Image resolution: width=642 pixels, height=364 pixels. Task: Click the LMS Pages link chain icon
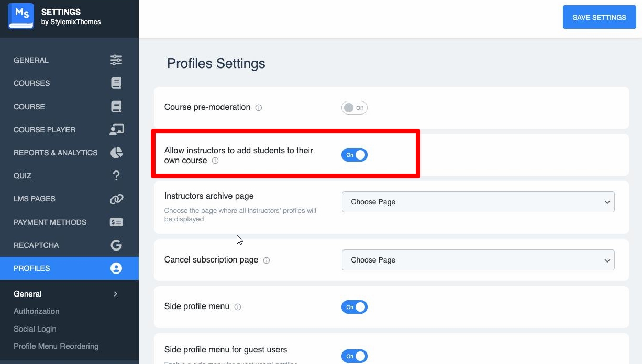pyautogui.click(x=116, y=199)
